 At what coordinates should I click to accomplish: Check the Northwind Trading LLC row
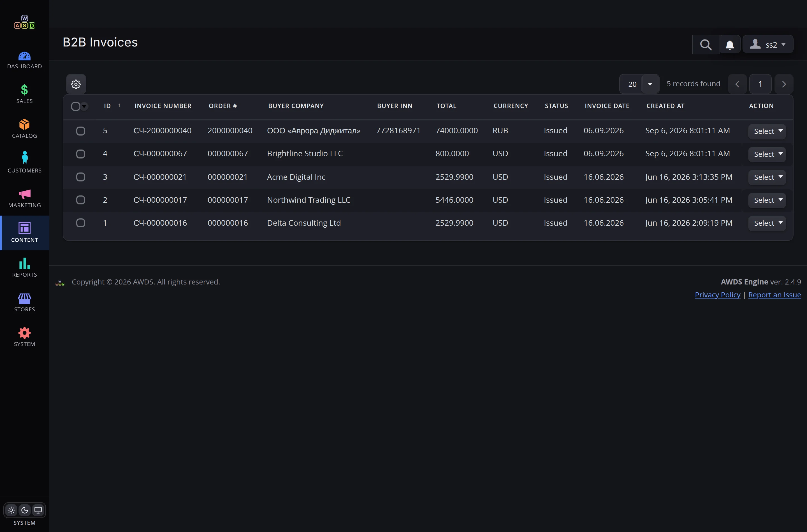[x=80, y=200]
